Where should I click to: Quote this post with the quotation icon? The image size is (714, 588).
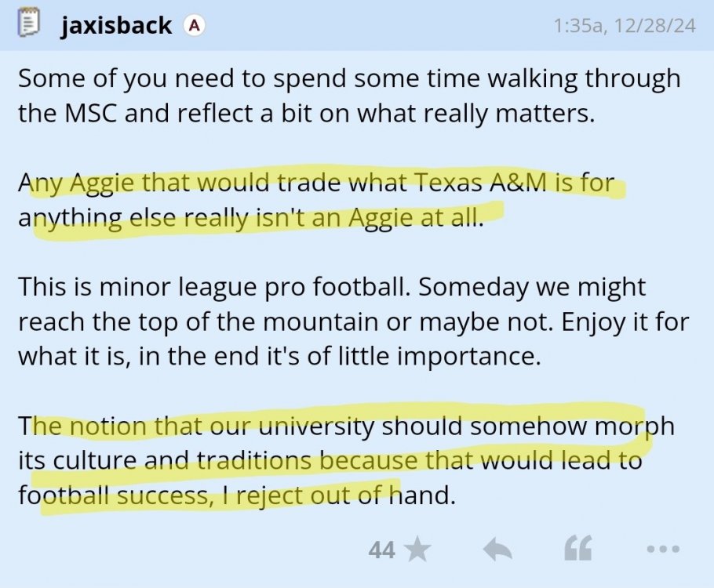click(578, 550)
